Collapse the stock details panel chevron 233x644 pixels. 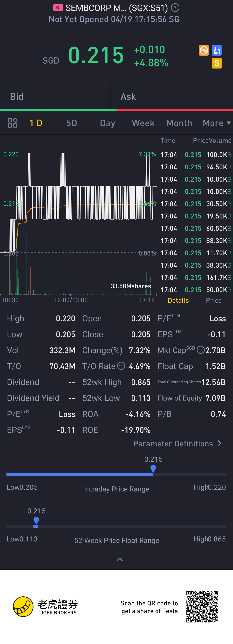pyautogui.click(x=120, y=559)
